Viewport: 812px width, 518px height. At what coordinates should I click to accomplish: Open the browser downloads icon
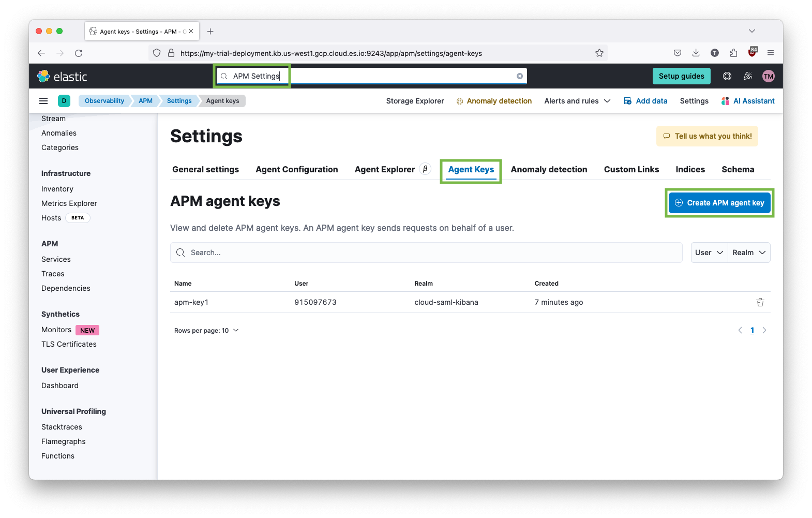696,53
